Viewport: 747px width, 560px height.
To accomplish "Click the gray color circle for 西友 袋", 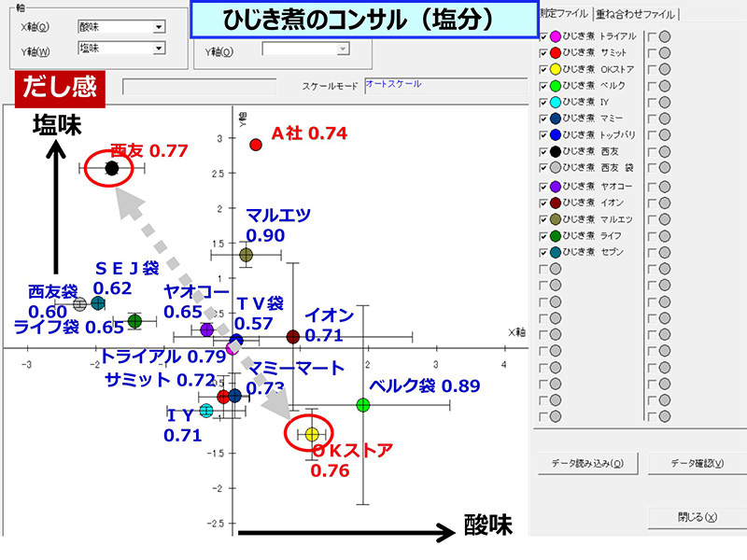I will pyautogui.click(x=556, y=167).
